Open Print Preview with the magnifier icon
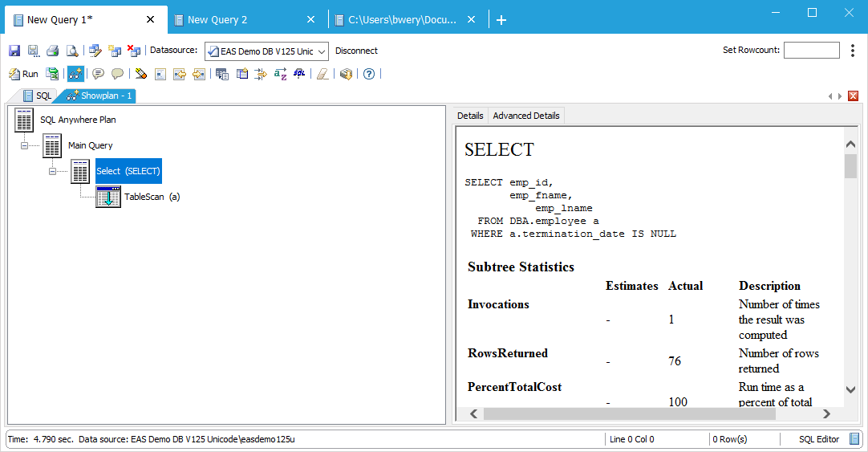This screenshot has height=452, width=868. [72, 51]
